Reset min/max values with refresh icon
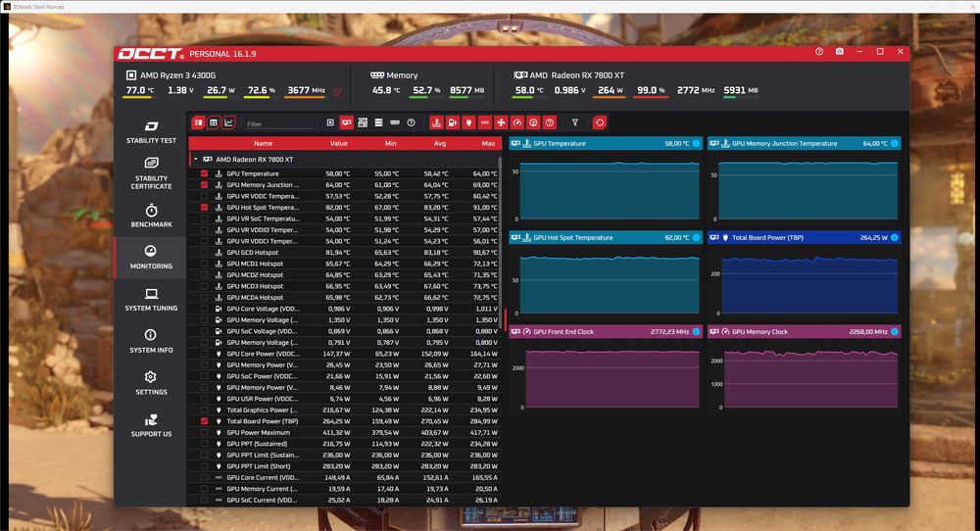 pos(600,123)
